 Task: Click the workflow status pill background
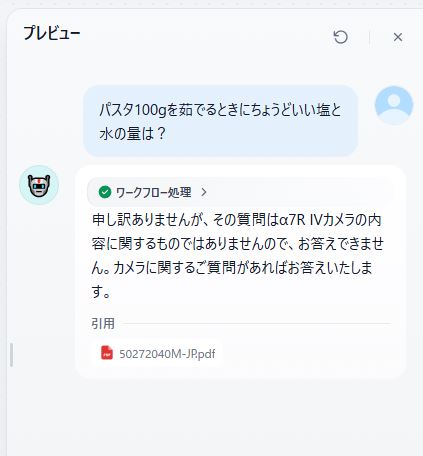coord(240,192)
